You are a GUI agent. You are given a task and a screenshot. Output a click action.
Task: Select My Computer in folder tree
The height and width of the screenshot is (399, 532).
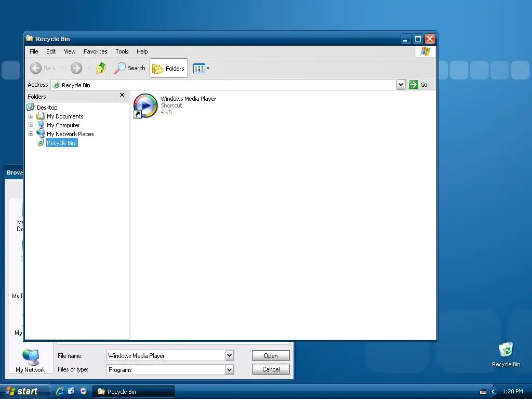click(x=63, y=125)
